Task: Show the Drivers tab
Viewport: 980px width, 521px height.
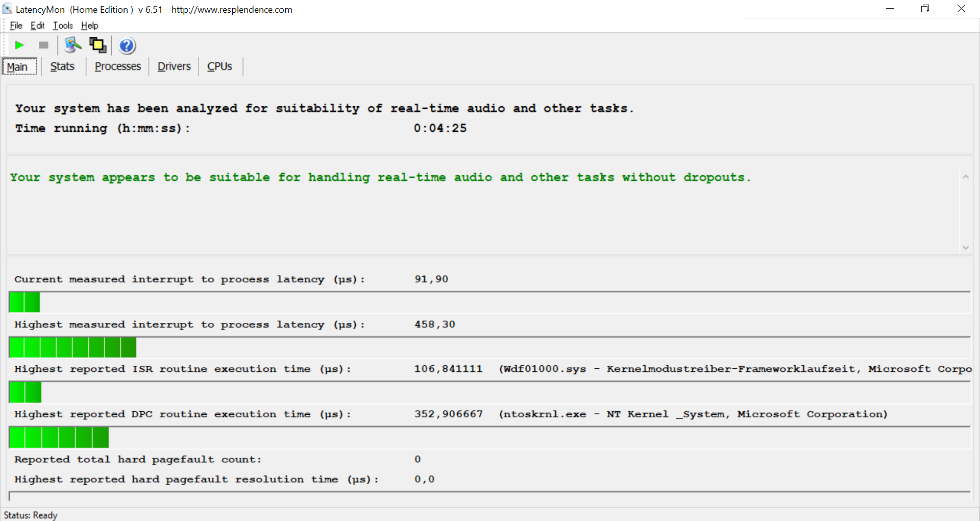Action: [174, 67]
